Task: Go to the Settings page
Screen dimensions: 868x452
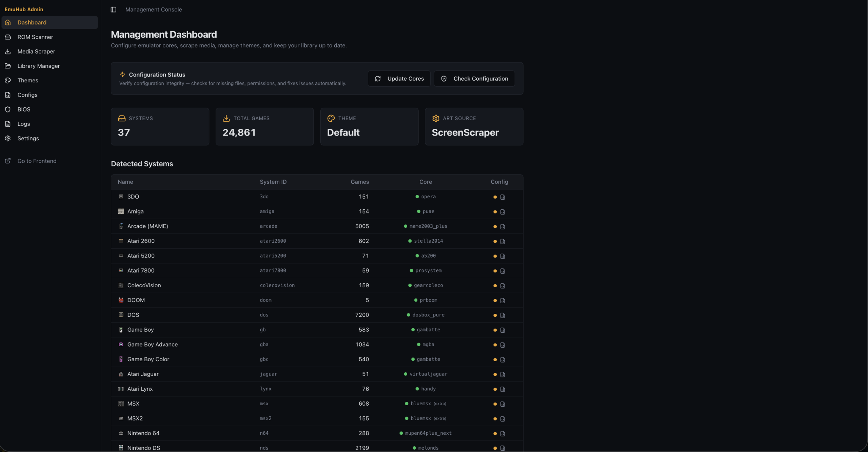Action: 28,138
